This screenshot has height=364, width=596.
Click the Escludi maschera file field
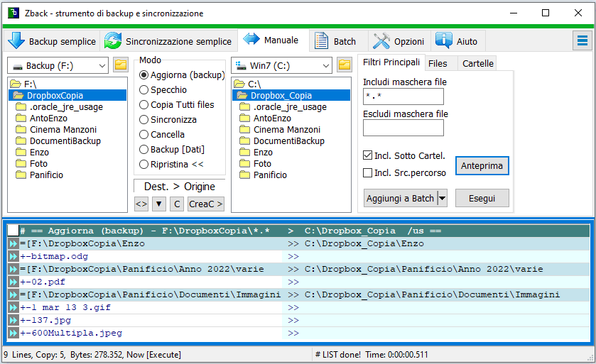[403, 128]
